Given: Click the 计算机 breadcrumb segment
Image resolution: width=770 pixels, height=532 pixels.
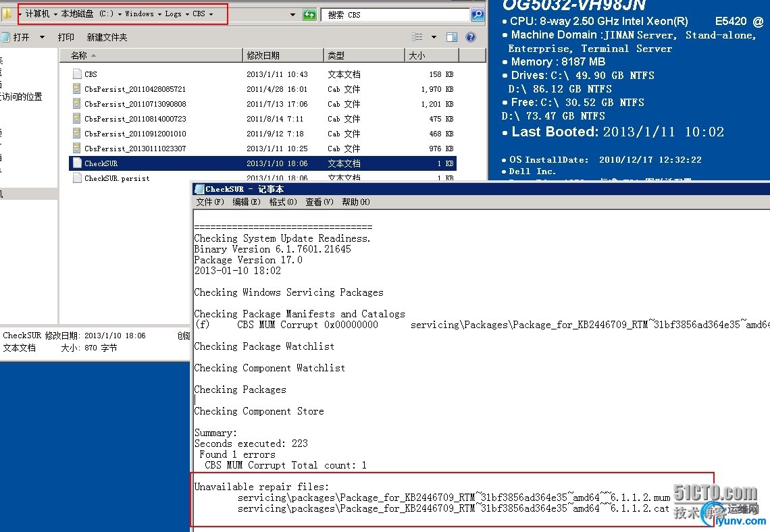Looking at the screenshot, I should coord(37,14).
